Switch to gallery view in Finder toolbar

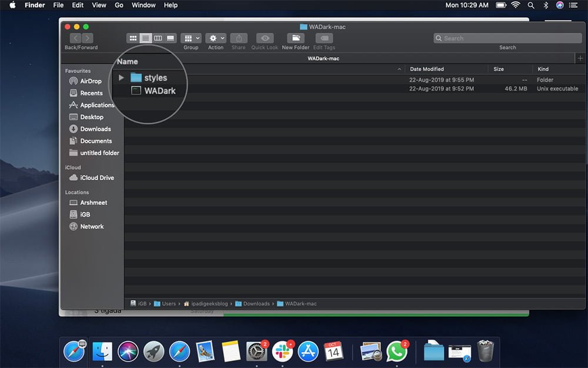(x=171, y=38)
